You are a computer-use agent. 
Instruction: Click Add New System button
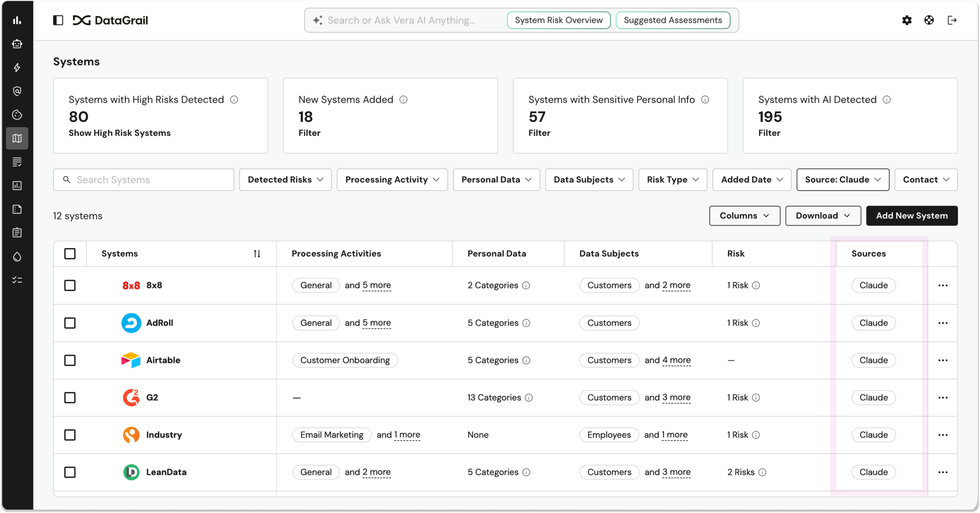pos(911,216)
